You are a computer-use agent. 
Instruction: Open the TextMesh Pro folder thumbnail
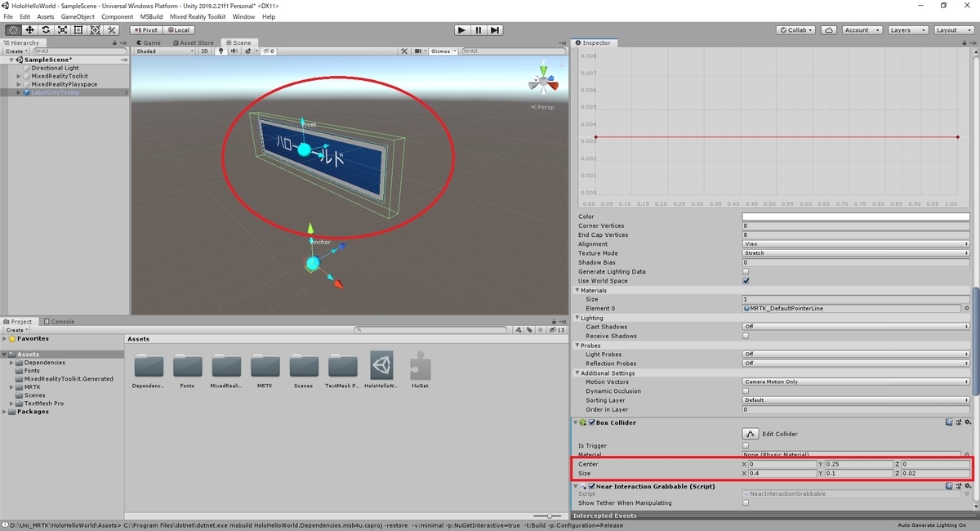coord(343,366)
